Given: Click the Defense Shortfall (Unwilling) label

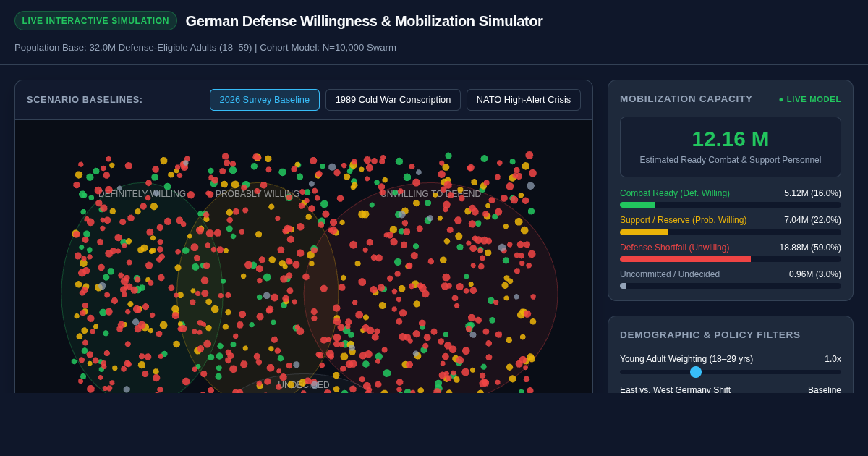Looking at the screenshot, I should 675,248.
